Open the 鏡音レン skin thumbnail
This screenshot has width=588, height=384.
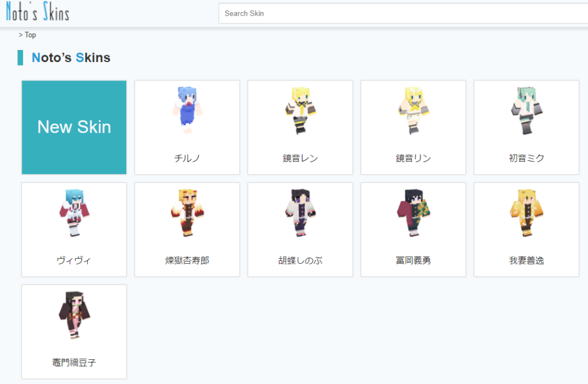coord(300,110)
